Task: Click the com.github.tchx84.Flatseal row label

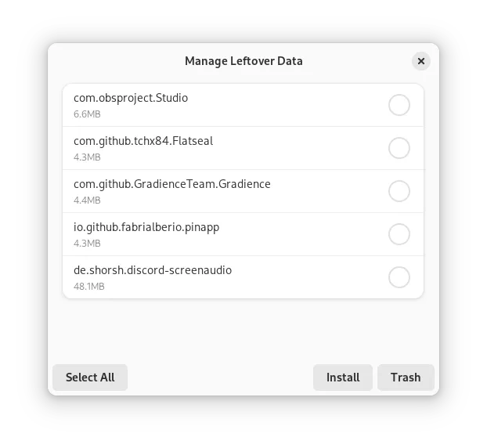Action: coord(143,141)
